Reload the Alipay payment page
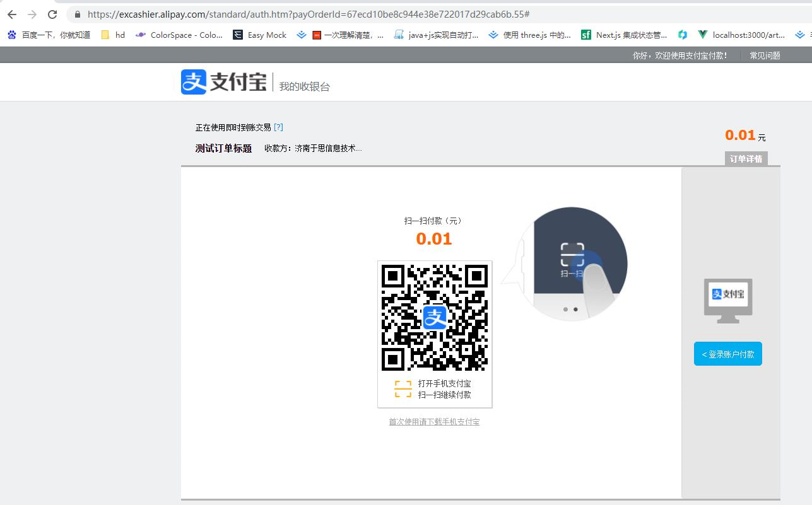 tap(52, 14)
